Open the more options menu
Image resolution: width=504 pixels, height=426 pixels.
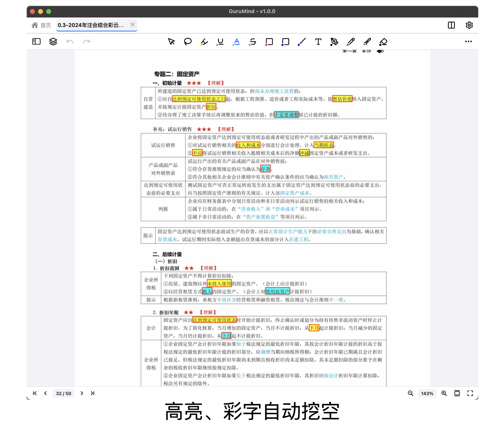[468, 41]
